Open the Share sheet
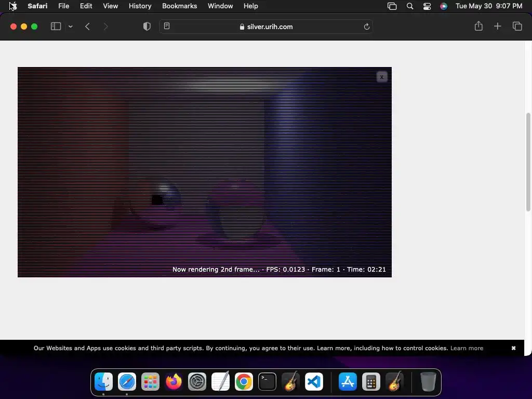 click(x=478, y=26)
